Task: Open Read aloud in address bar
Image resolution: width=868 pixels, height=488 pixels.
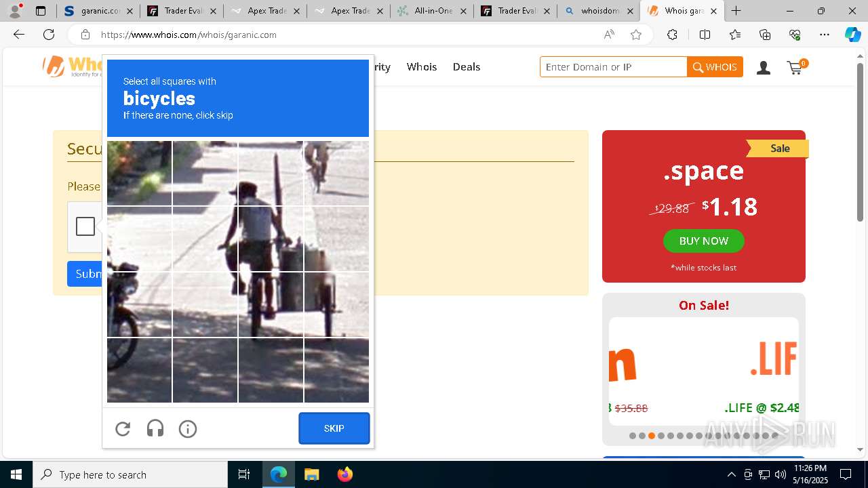Action: pos(609,35)
